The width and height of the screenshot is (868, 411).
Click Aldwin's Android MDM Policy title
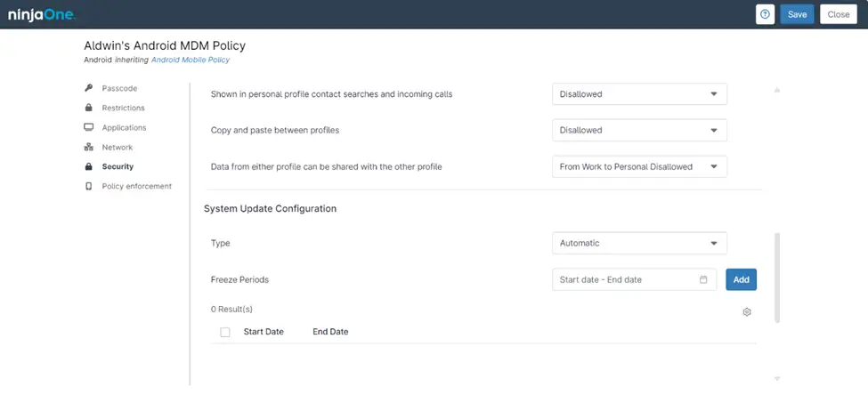165,46
